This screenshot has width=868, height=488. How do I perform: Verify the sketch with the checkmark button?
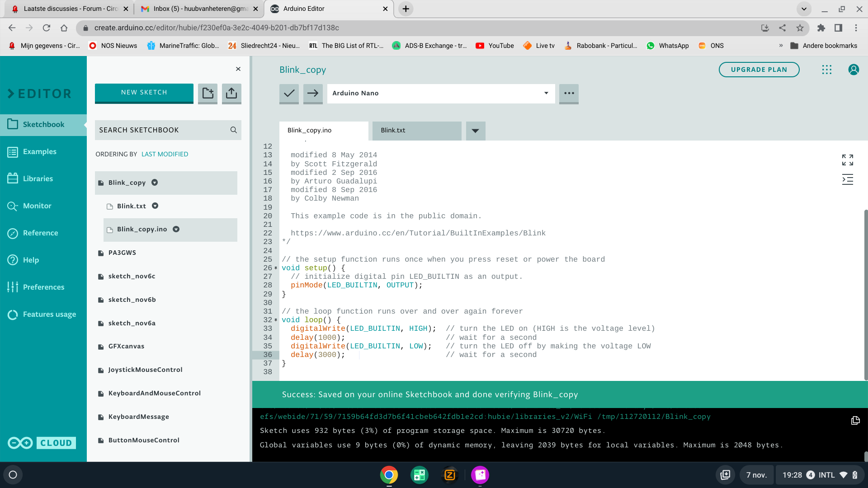point(289,94)
